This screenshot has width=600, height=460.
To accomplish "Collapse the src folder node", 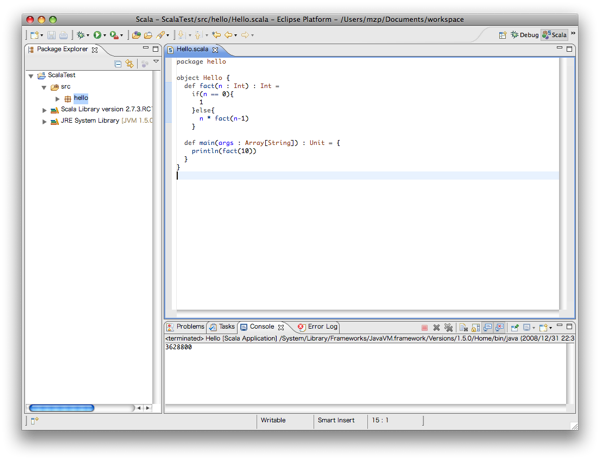I will click(x=44, y=87).
